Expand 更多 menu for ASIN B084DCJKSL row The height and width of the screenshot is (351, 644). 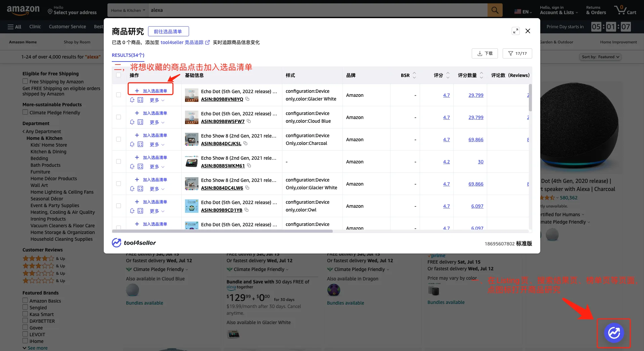coord(157,145)
